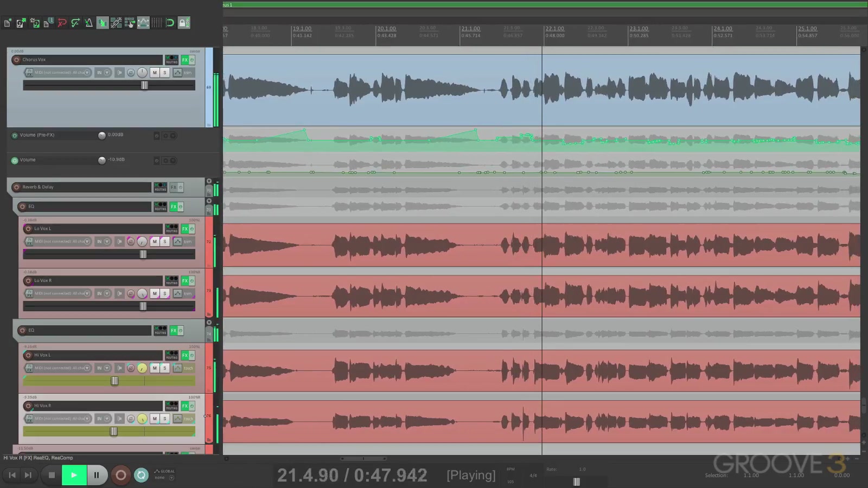This screenshot has width=868, height=488.
Task: Click Volume (Pre-FX) envelope knob
Action: tap(102, 136)
